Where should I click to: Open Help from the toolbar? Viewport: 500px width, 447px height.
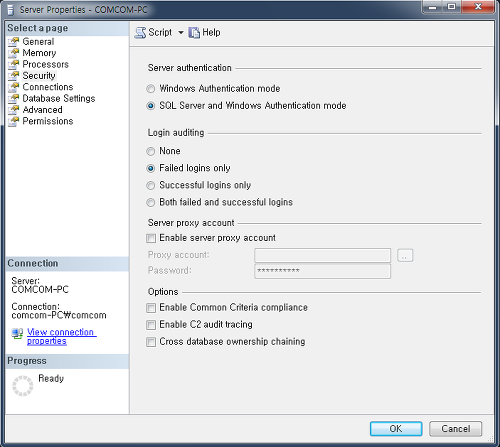204,33
